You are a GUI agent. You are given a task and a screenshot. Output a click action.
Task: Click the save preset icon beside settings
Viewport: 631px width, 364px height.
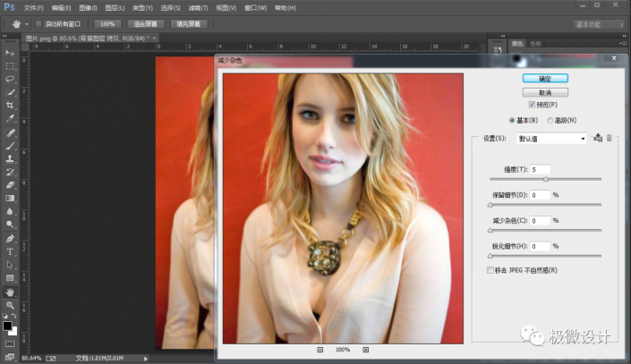coord(597,138)
